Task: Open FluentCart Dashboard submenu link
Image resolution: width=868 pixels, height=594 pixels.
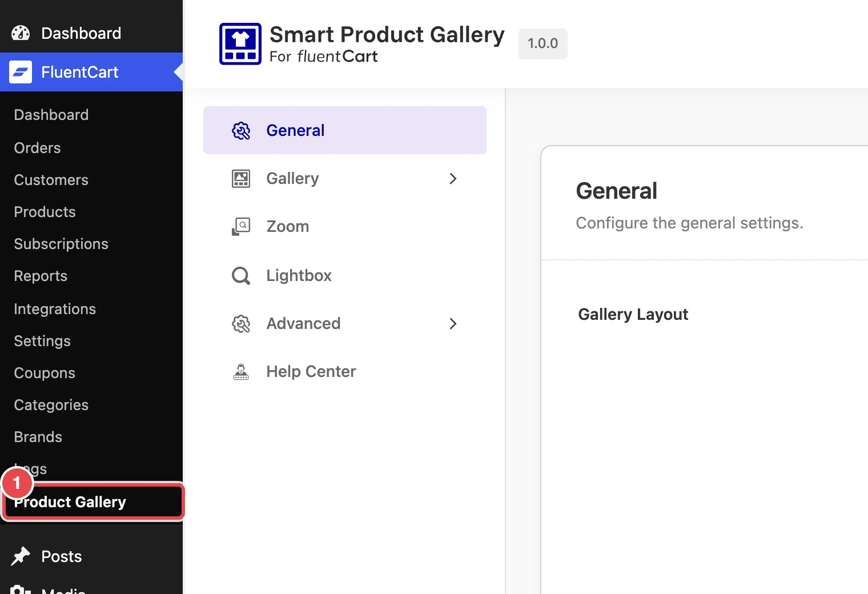Action: coord(51,115)
